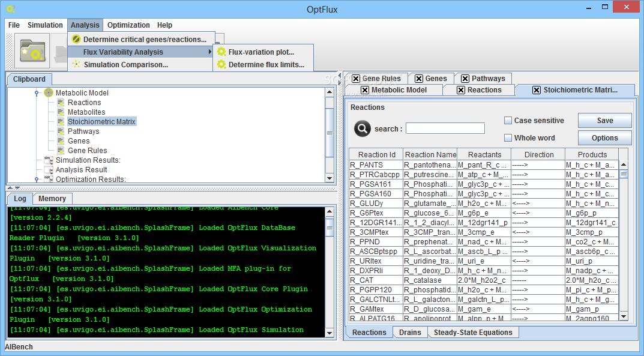
Task: Sort by the Reactants column header
Action: (484, 154)
